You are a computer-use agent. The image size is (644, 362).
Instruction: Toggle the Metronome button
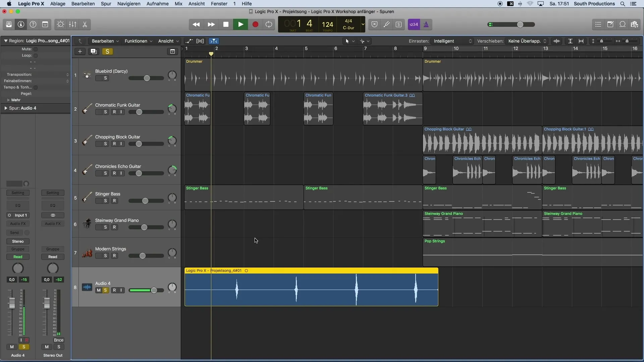[x=426, y=24]
